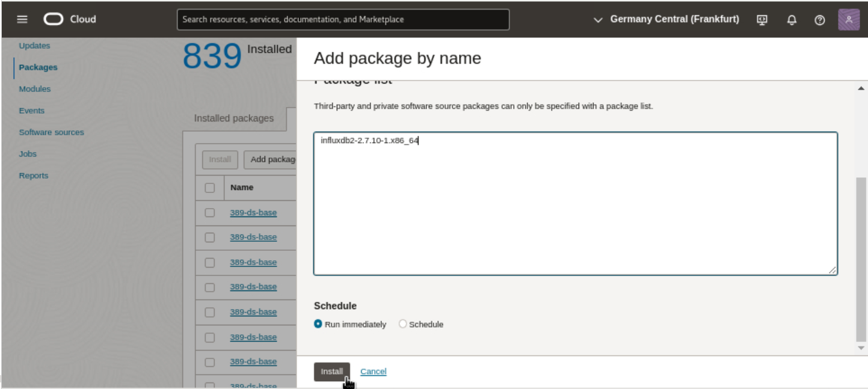Click the panel scrollbar up arrow

tap(861, 88)
